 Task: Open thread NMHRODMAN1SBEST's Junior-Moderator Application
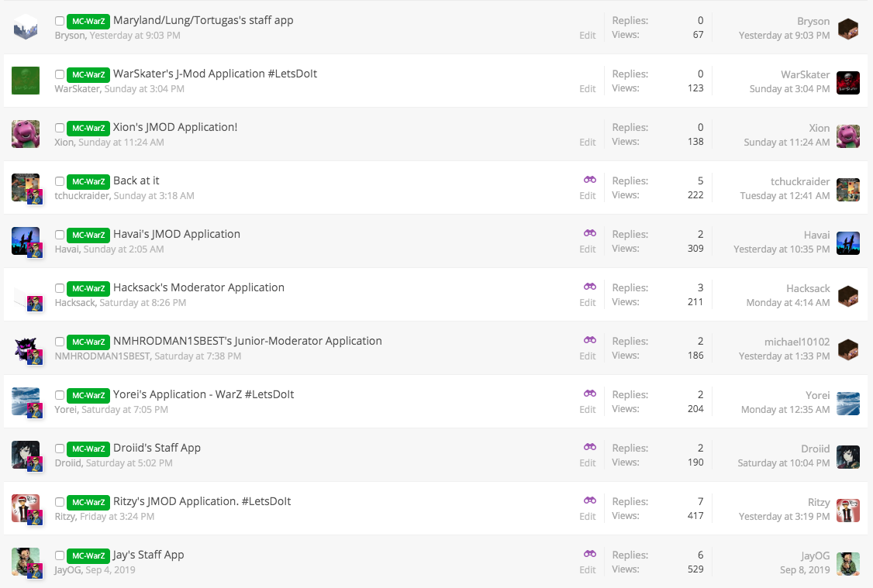point(247,341)
